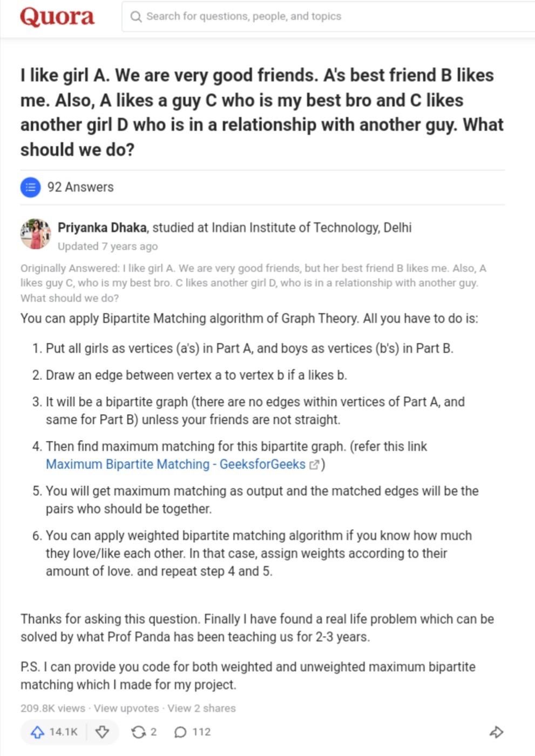The width and height of the screenshot is (535, 756).
Task: Click the reshare circular arrows icon
Action: tap(139, 732)
